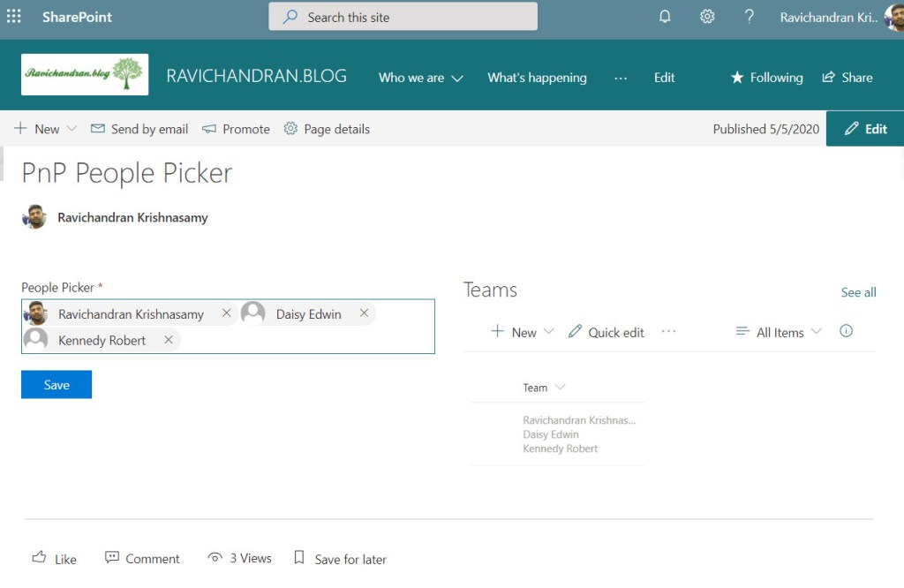Screen dimensions: 904x588
Task: Click the Save button under the people picker
Action: point(56,384)
